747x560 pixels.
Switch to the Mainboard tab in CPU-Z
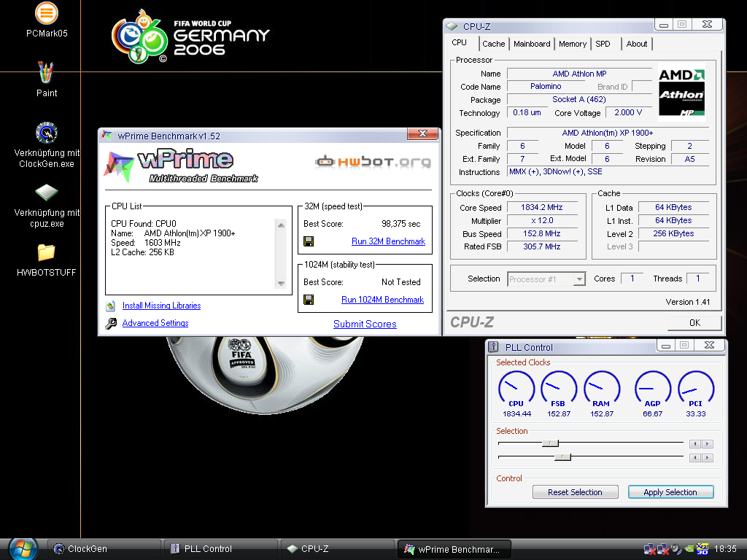click(532, 44)
